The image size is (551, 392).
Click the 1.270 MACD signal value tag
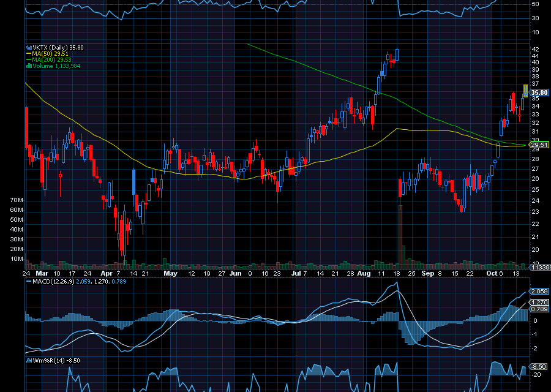(x=539, y=302)
